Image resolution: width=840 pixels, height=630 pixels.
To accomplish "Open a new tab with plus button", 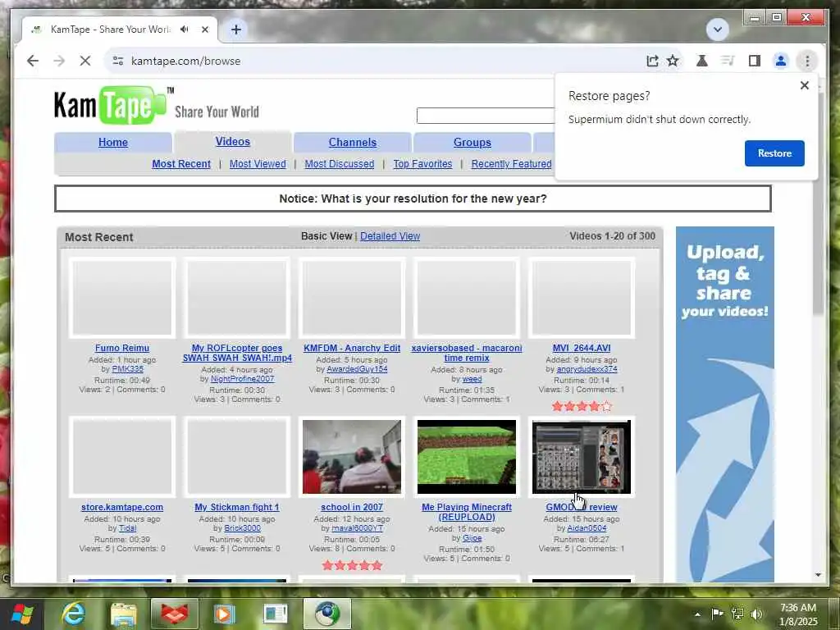I will [235, 30].
